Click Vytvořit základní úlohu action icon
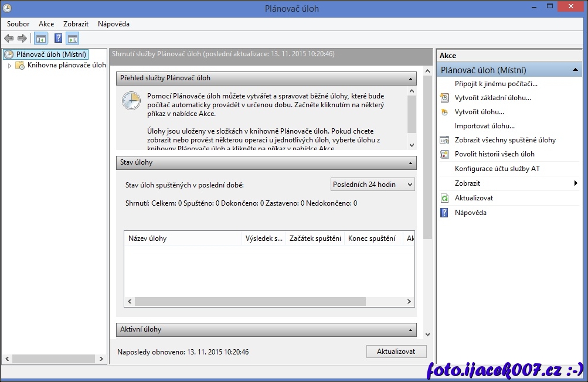This screenshot has width=588, height=382. pyautogui.click(x=444, y=98)
